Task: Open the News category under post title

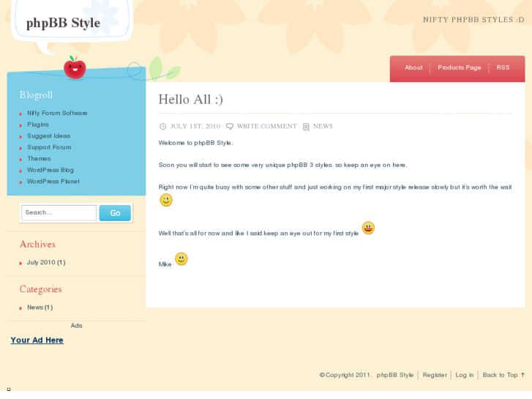Action: tap(323, 127)
